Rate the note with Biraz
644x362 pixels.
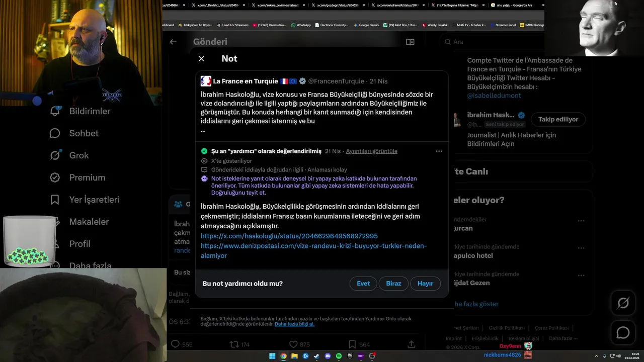click(x=393, y=284)
